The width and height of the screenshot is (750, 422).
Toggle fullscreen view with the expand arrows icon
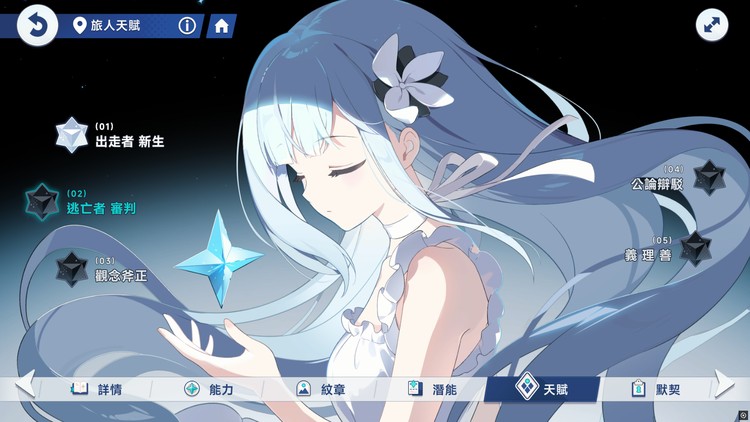[711, 26]
